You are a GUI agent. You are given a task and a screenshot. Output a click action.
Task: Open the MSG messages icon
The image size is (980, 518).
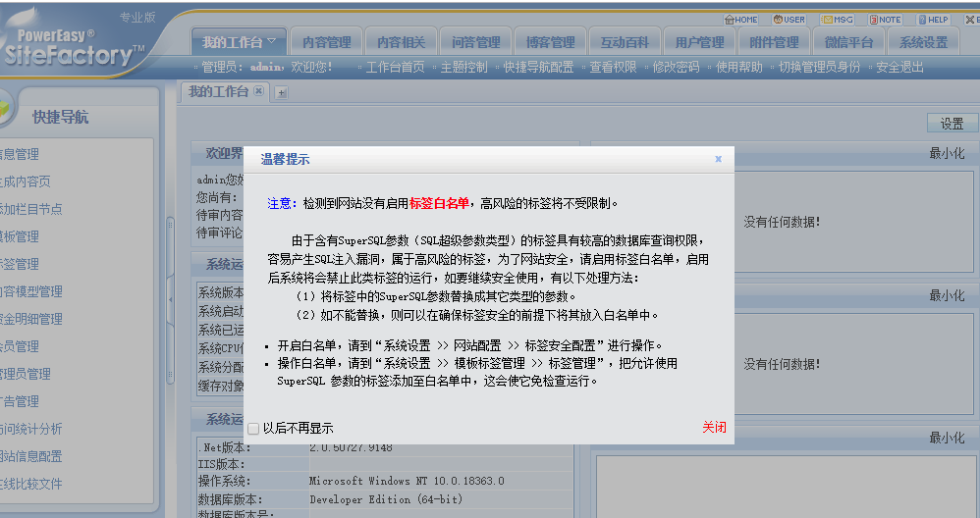pos(838,20)
